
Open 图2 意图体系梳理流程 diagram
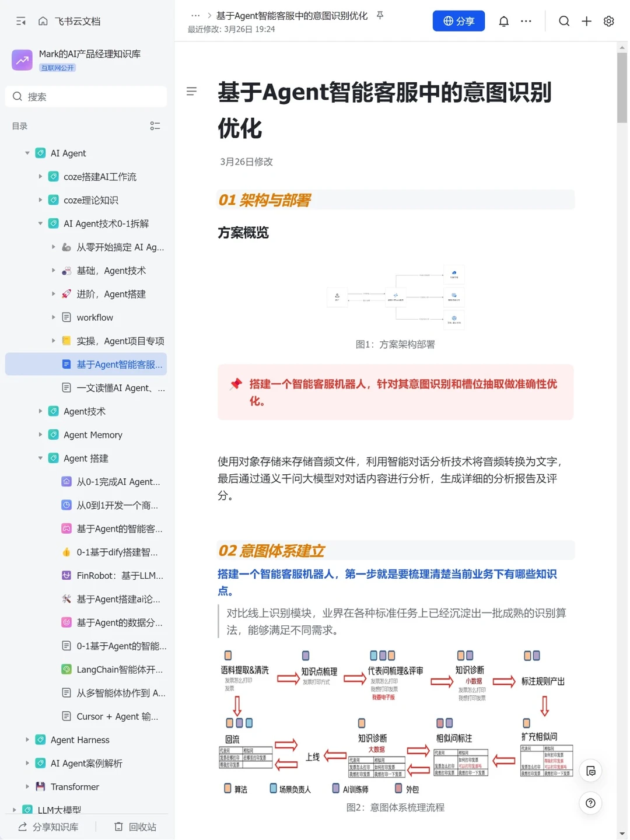pos(395,723)
